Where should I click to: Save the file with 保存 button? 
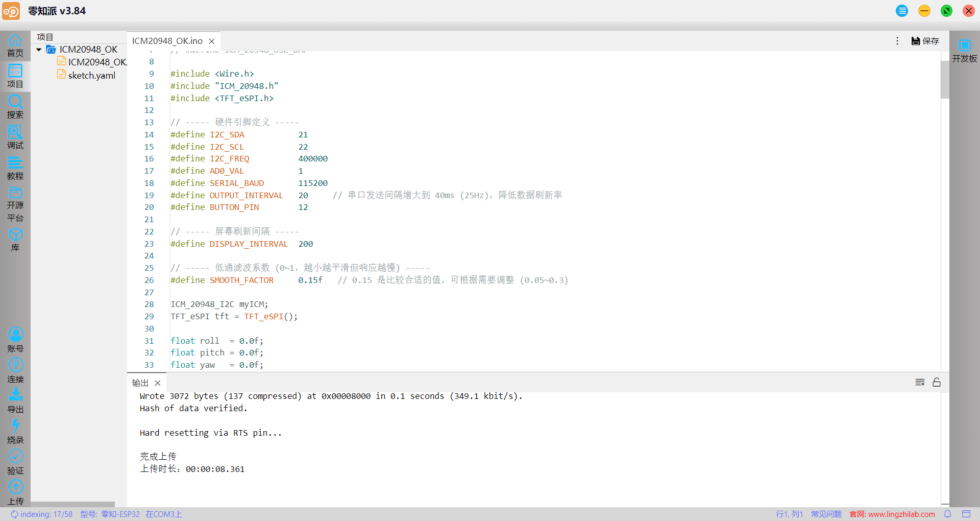(925, 41)
